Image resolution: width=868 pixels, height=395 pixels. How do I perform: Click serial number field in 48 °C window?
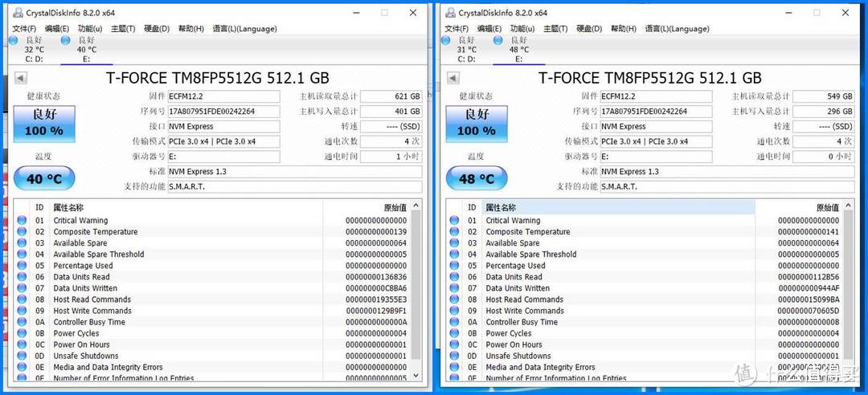coord(656,112)
